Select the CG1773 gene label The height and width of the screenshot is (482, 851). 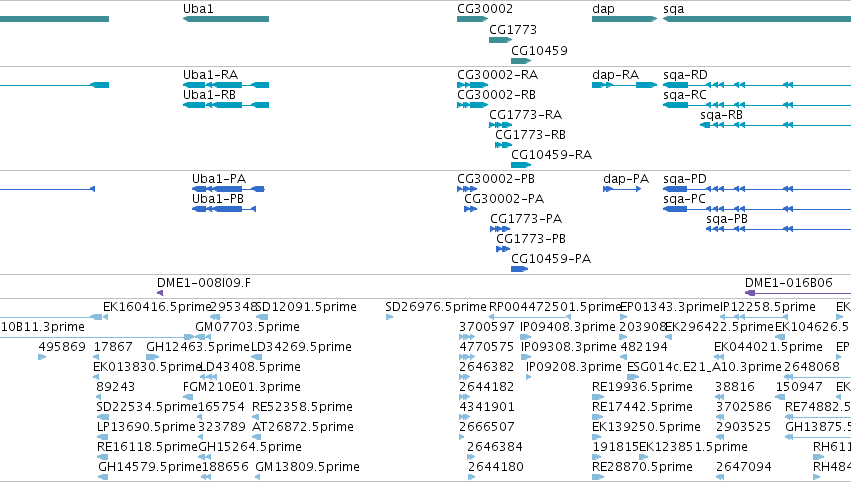(513, 30)
